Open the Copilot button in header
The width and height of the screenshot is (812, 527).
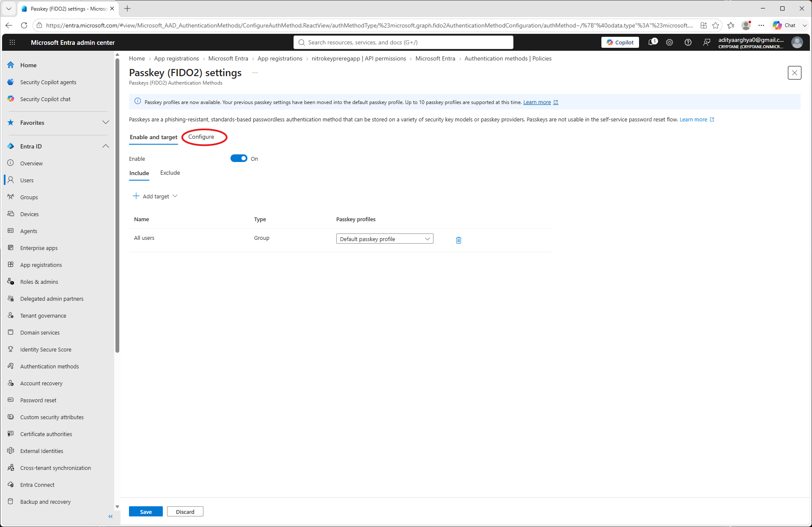pos(620,42)
